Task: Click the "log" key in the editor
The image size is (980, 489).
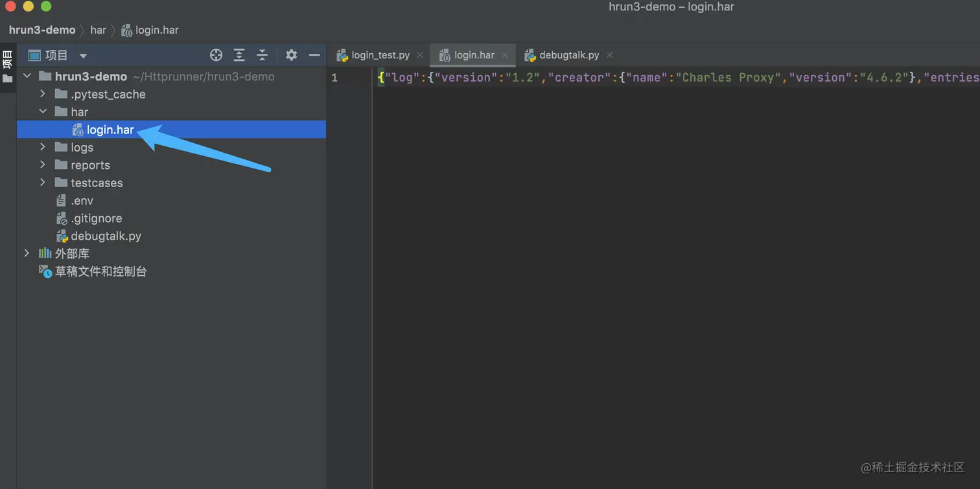Action: [402, 78]
